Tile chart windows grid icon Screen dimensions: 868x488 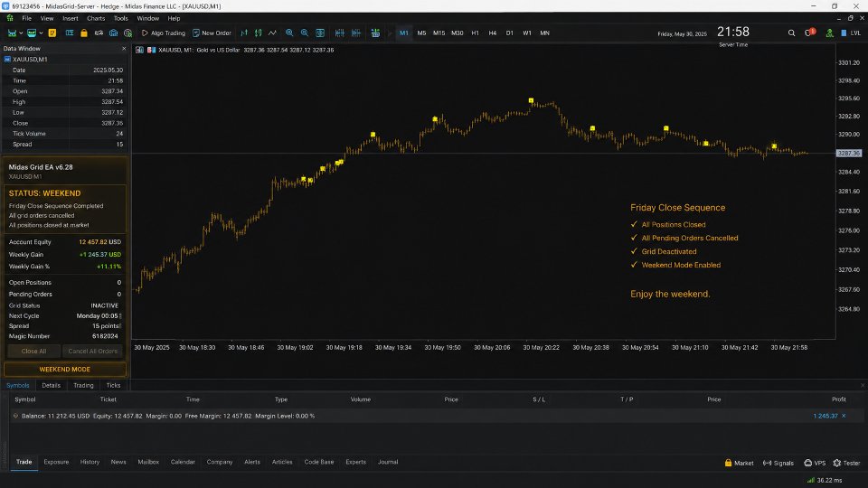[x=320, y=33]
